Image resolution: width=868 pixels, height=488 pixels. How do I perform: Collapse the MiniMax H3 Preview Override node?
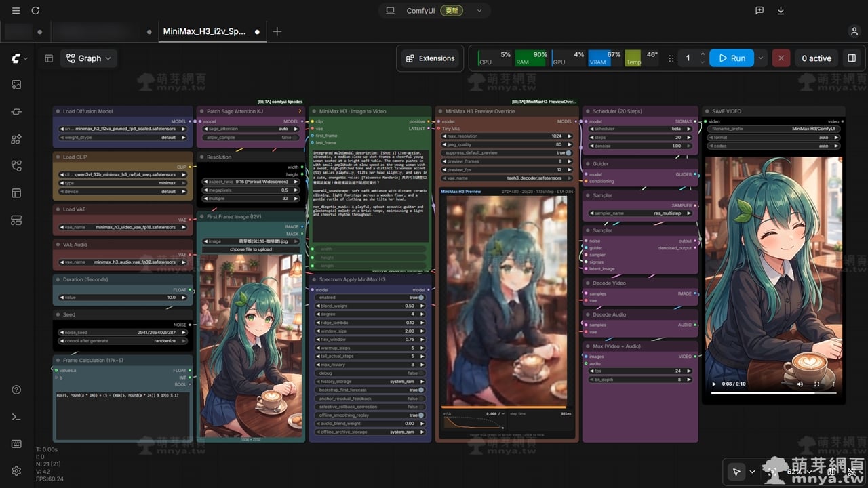pyautogui.click(x=439, y=111)
